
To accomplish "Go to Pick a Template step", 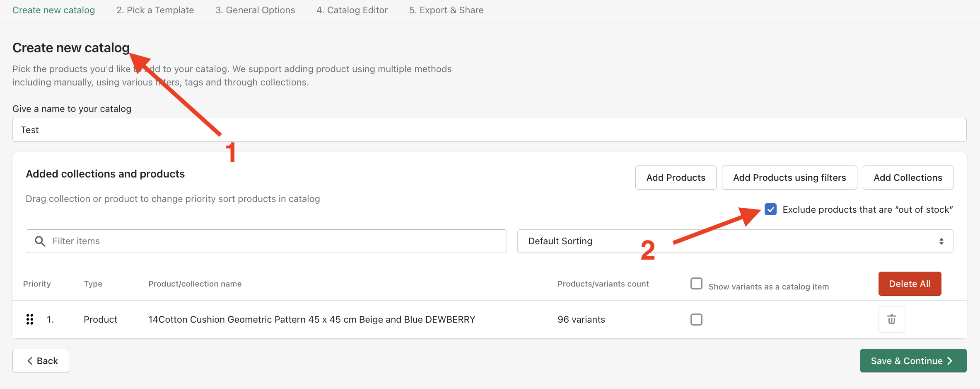I will click(x=155, y=10).
